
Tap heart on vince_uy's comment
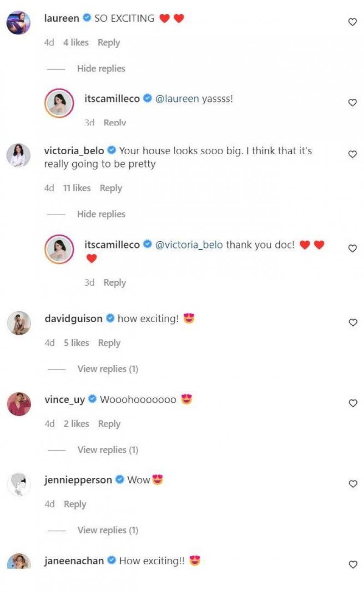pyautogui.click(x=352, y=403)
